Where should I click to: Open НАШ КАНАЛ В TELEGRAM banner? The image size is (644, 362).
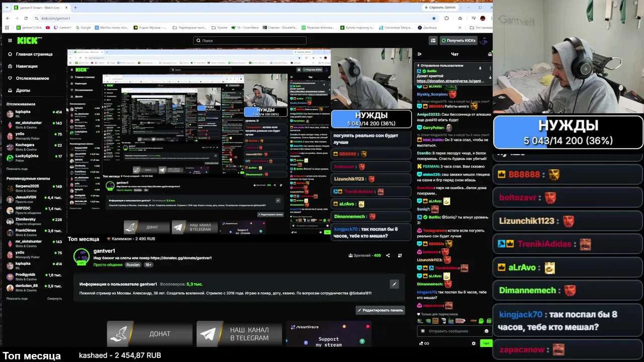coord(239,334)
